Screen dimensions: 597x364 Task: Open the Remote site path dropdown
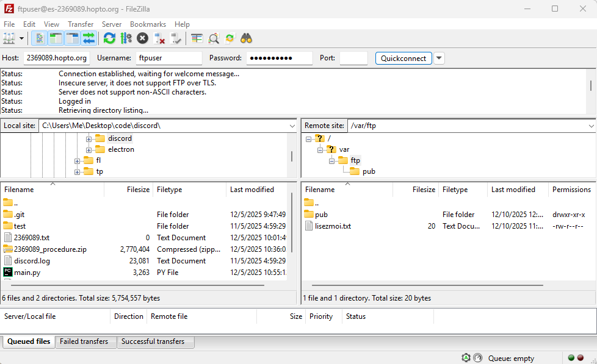pos(590,125)
